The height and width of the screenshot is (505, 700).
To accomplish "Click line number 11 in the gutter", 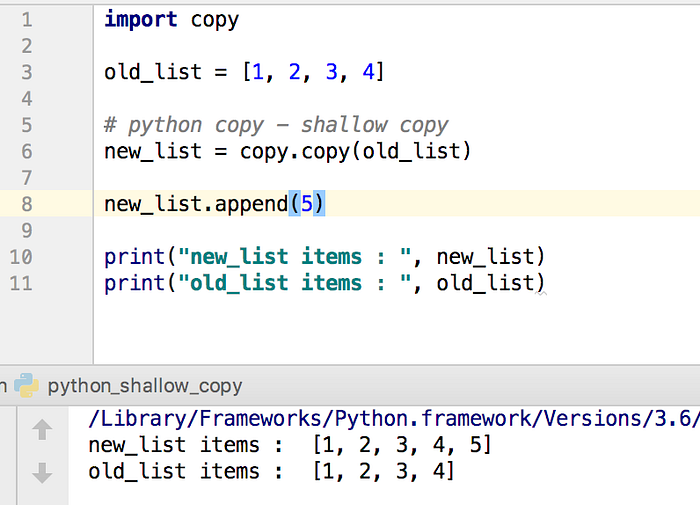I will (21, 284).
